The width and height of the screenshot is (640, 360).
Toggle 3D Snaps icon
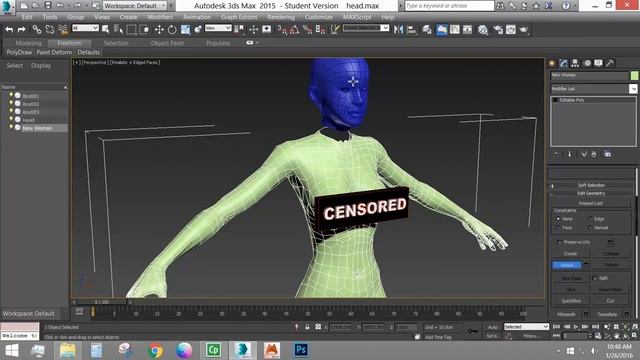[282, 29]
